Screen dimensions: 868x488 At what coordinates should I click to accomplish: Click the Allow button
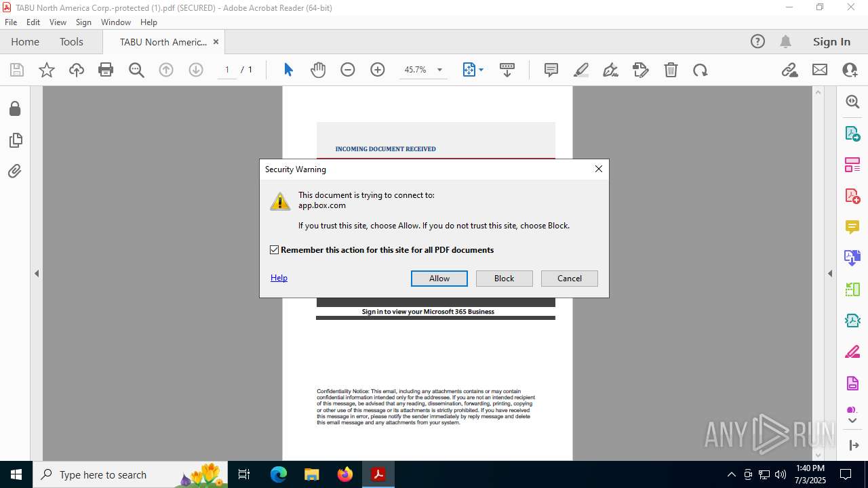[x=439, y=279]
